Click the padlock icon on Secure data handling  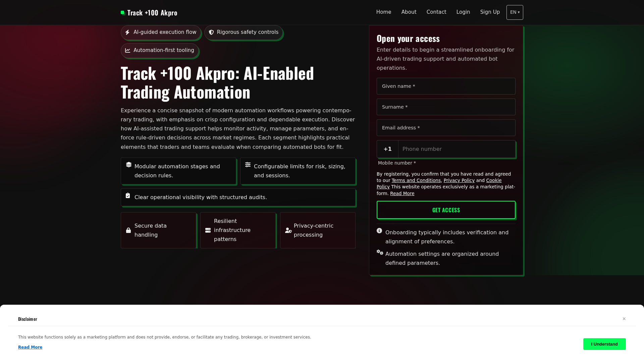[128, 230]
